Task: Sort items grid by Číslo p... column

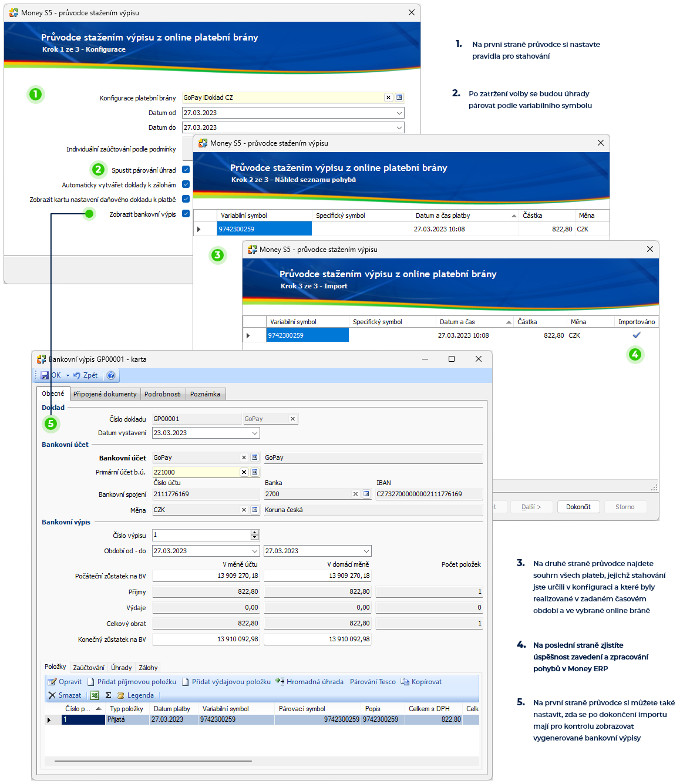Action: [83, 709]
